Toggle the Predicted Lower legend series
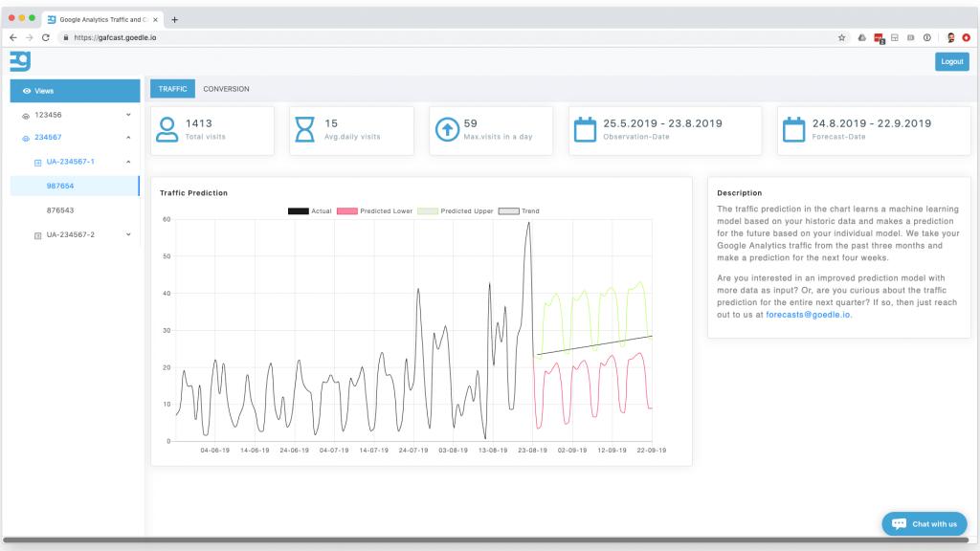The image size is (980, 551). pyautogui.click(x=374, y=211)
